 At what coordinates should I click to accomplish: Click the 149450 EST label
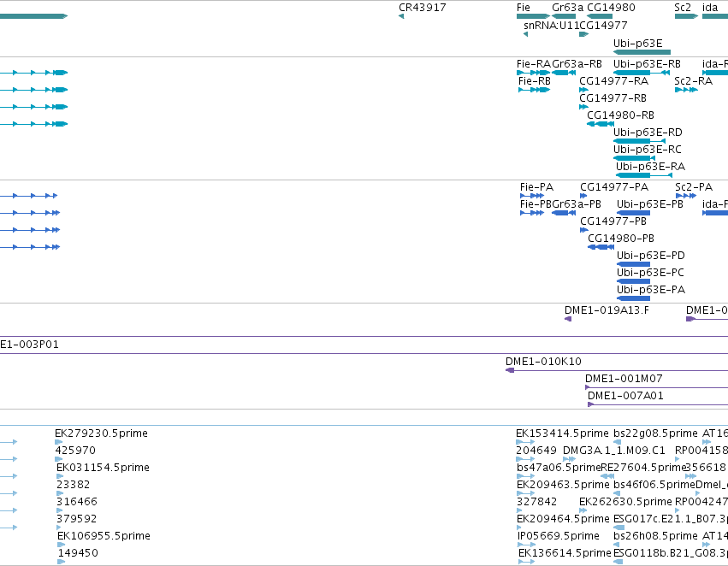coord(78,554)
